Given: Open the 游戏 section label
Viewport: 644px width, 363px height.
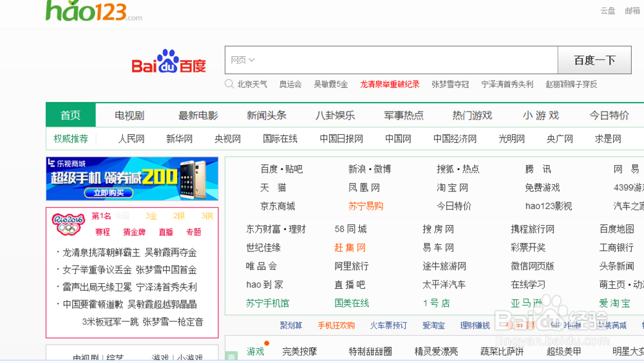Looking at the screenshot, I should (x=255, y=351).
